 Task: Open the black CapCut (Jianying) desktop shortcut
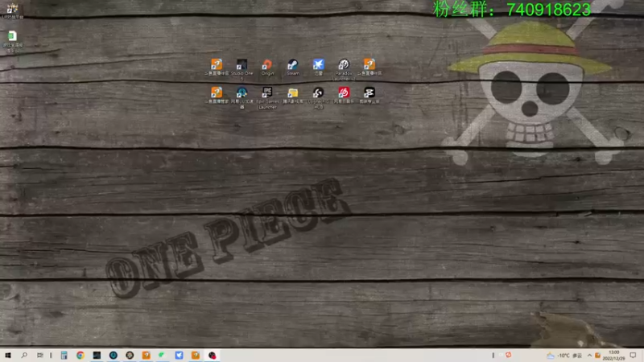point(369,95)
